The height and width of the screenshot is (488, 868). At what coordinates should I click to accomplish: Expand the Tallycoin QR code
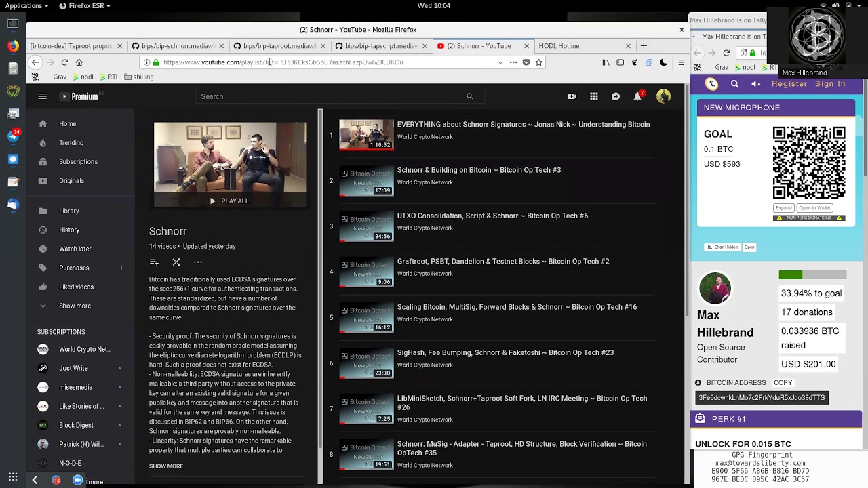[783, 208]
